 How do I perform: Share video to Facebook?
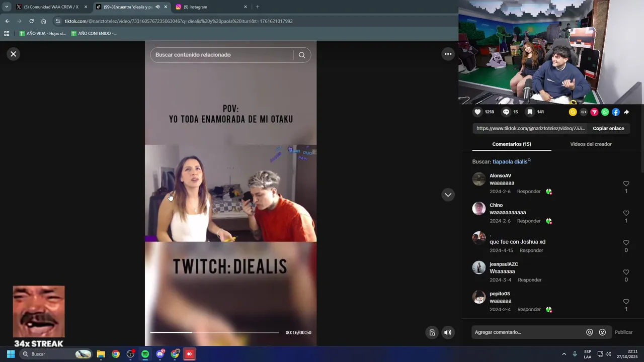pos(616,112)
